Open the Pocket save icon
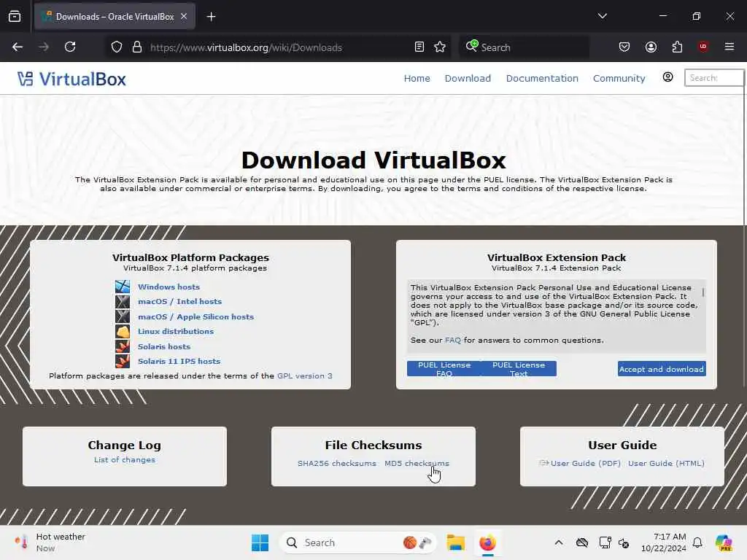Image resolution: width=747 pixels, height=560 pixels. point(624,47)
